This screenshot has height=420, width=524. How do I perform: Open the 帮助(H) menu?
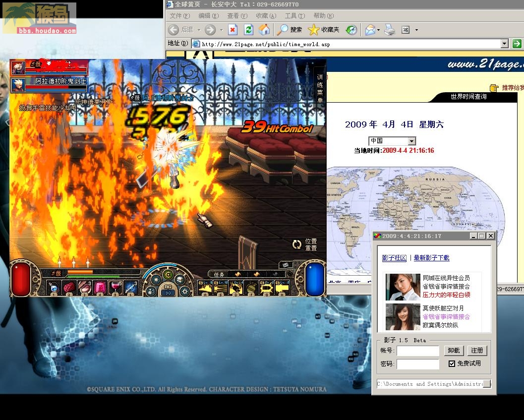[323, 16]
